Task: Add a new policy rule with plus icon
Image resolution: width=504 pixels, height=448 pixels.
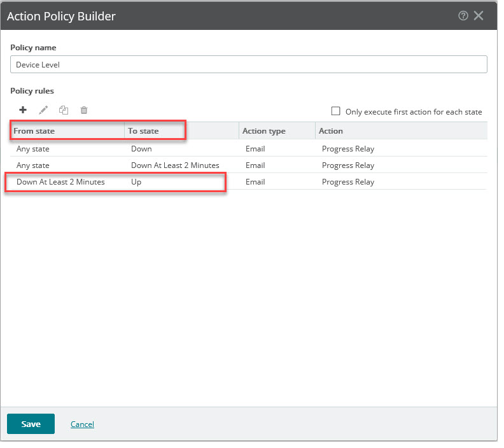Action: (23, 111)
